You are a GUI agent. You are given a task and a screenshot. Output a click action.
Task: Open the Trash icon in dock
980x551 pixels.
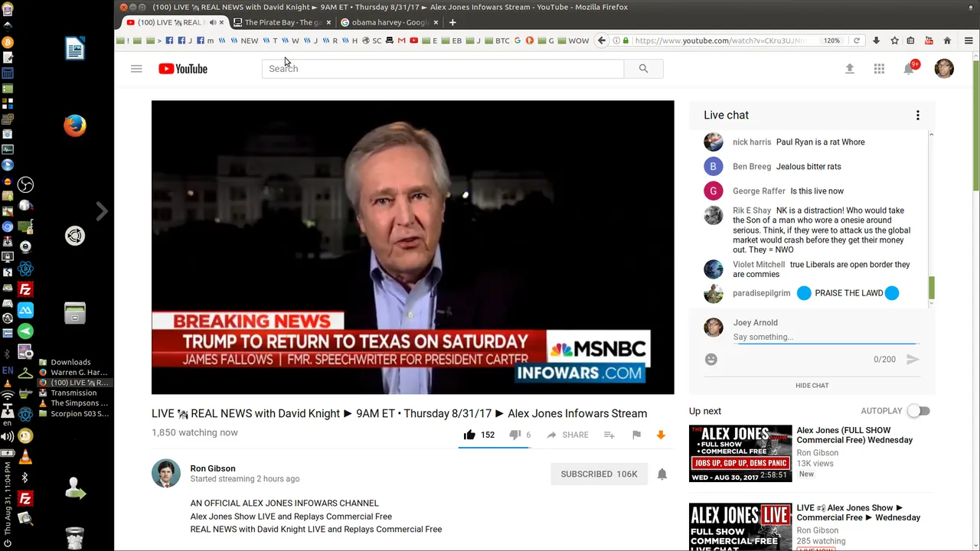pyautogui.click(x=75, y=537)
